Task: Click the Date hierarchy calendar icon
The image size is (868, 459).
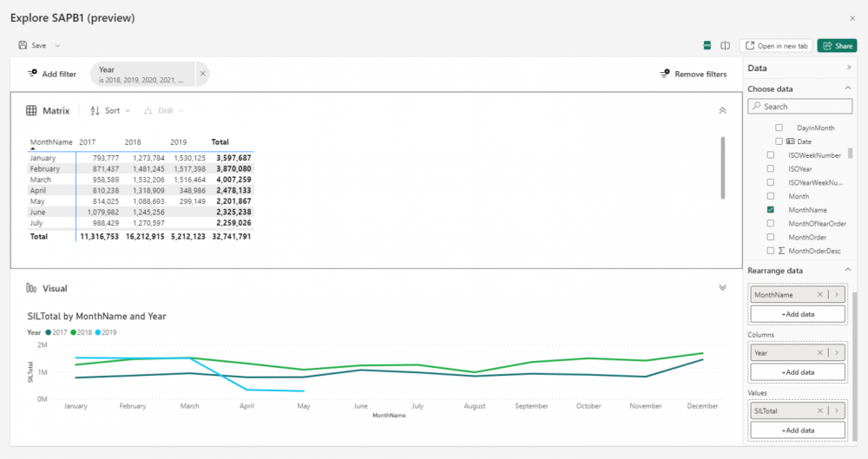Action: click(791, 141)
